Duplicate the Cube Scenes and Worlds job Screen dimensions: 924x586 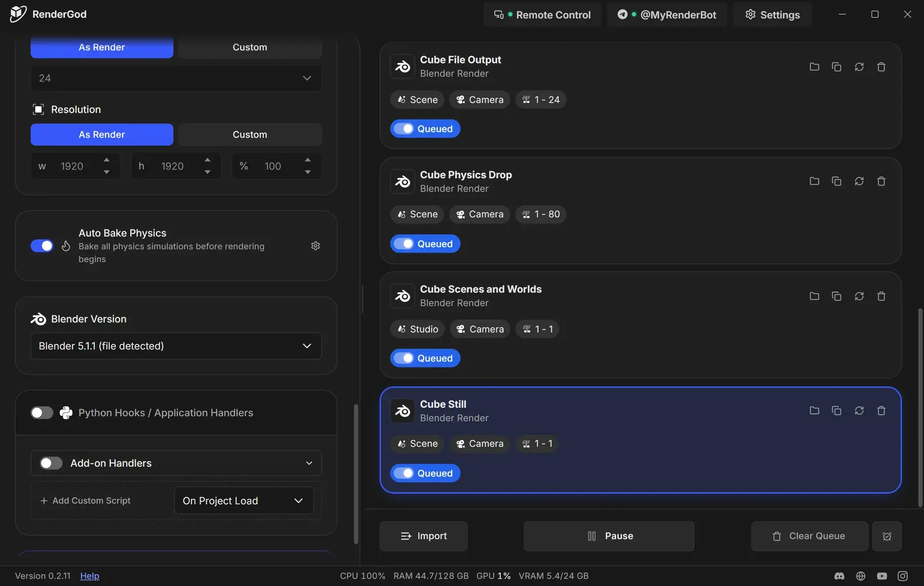pyautogui.click(x=836, y=296)
